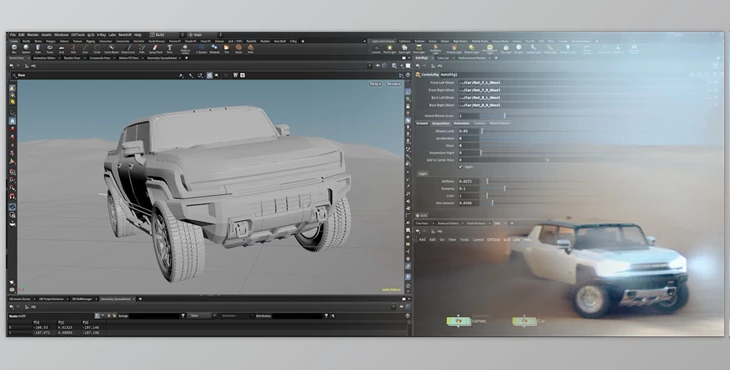Open the No cam camera dropdown
730x370 pixels.
coord(393,84)
